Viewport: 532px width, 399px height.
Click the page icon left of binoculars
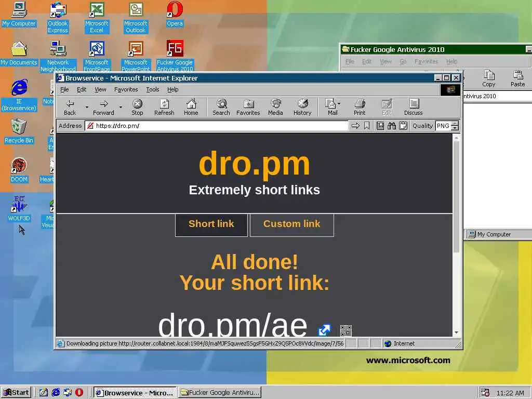[380, 126]
